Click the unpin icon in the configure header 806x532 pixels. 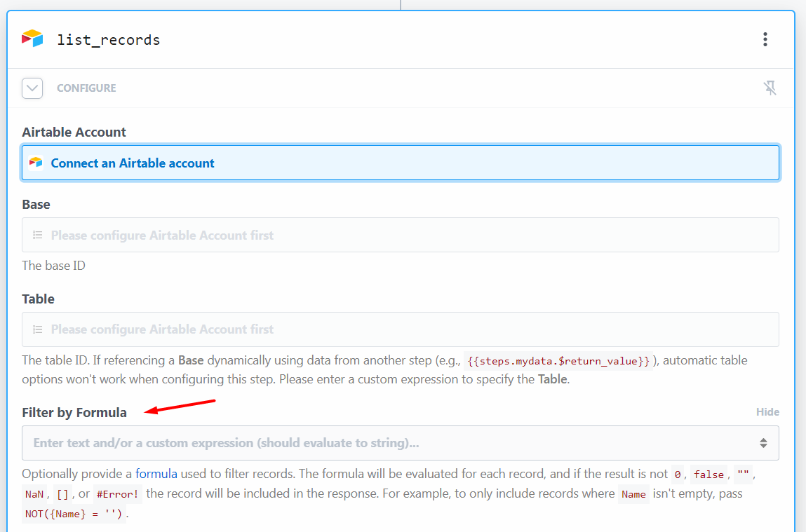tap(770, 88)
